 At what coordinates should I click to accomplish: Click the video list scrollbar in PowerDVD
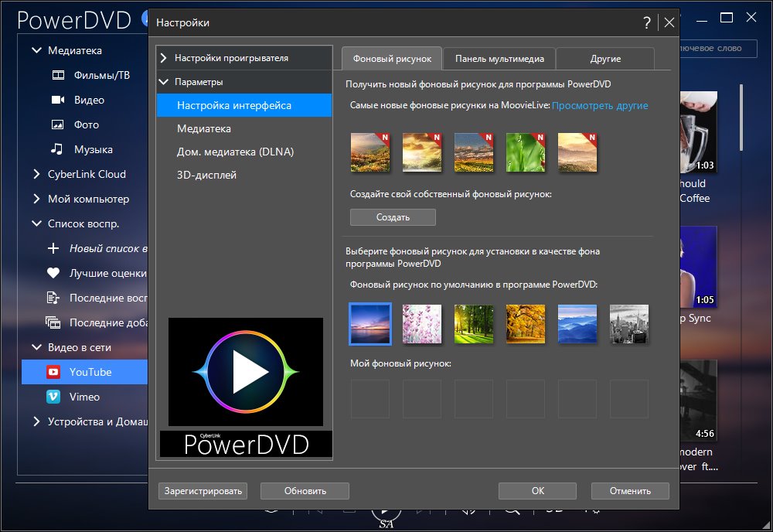[x=741, y=118]
